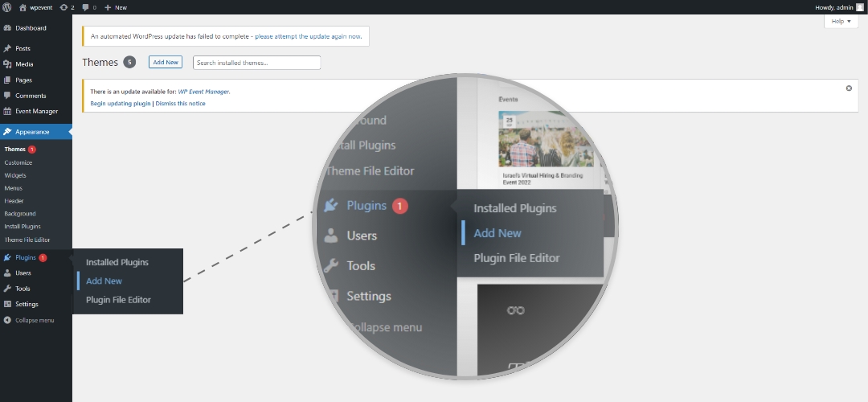Dismiss plugin update notice with X icon
The width and height of the screenshot is (868, 402).
tap(849, 88)
